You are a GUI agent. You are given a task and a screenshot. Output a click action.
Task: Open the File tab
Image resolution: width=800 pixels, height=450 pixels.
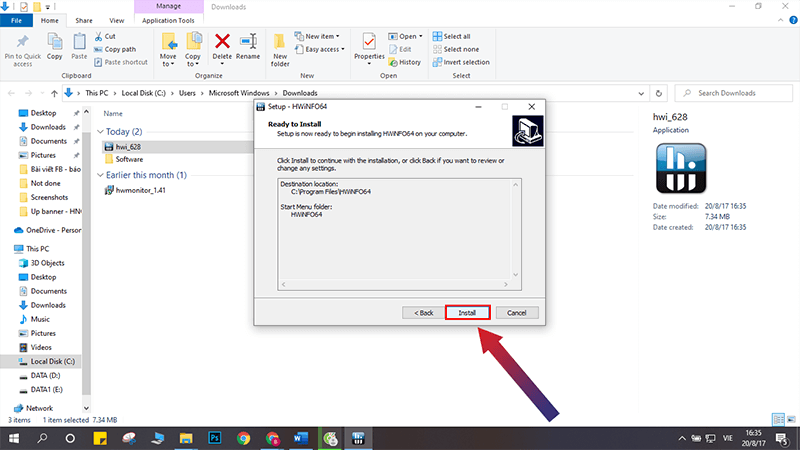[16, 20]
